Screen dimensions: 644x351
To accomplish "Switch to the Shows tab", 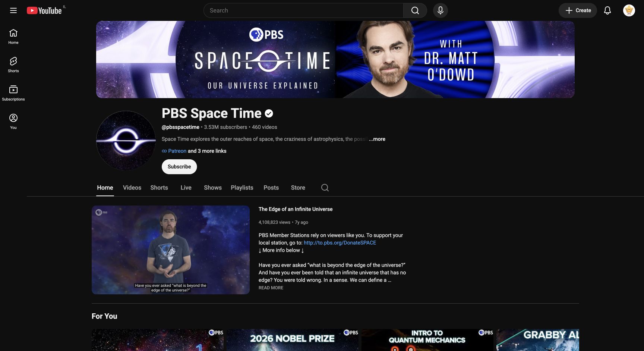I will 213,188.
